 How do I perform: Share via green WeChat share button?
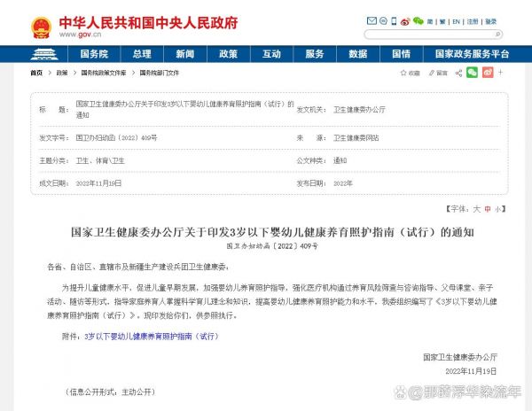[x=472, y=72]
